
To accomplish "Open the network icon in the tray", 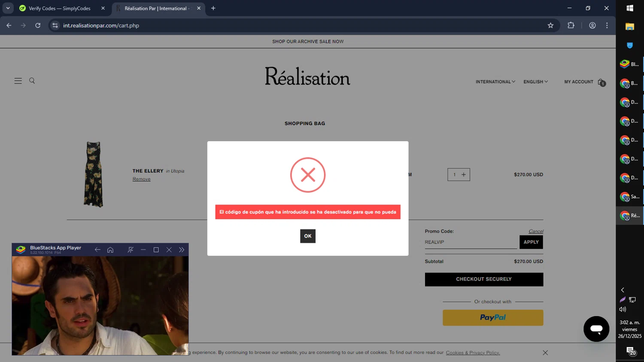I will pos(632,300).
